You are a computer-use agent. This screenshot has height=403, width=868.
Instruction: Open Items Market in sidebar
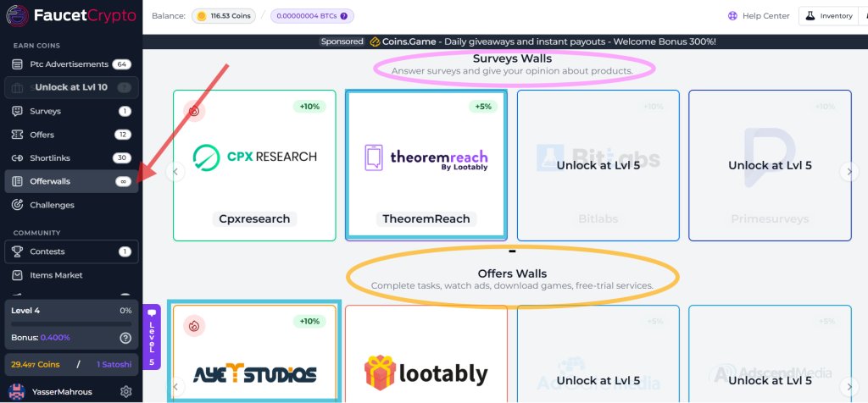(x=71, y=275)
